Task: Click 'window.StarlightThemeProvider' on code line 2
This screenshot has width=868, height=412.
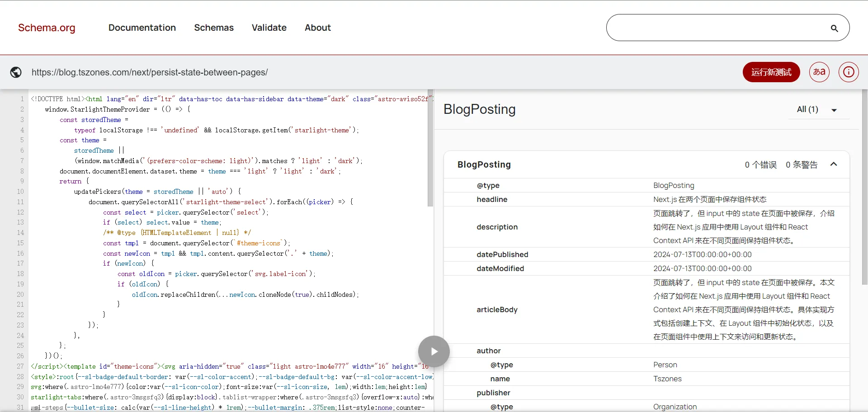Action: pos(97,109)
